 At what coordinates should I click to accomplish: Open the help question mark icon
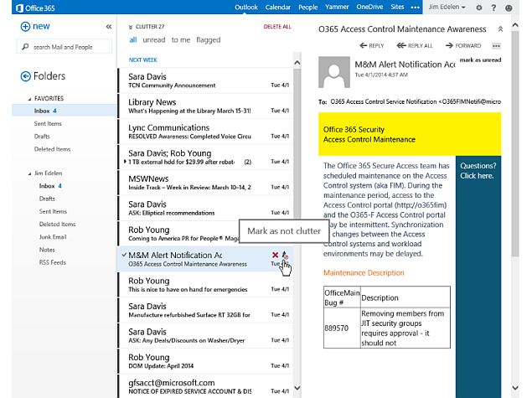click(493, 8)
